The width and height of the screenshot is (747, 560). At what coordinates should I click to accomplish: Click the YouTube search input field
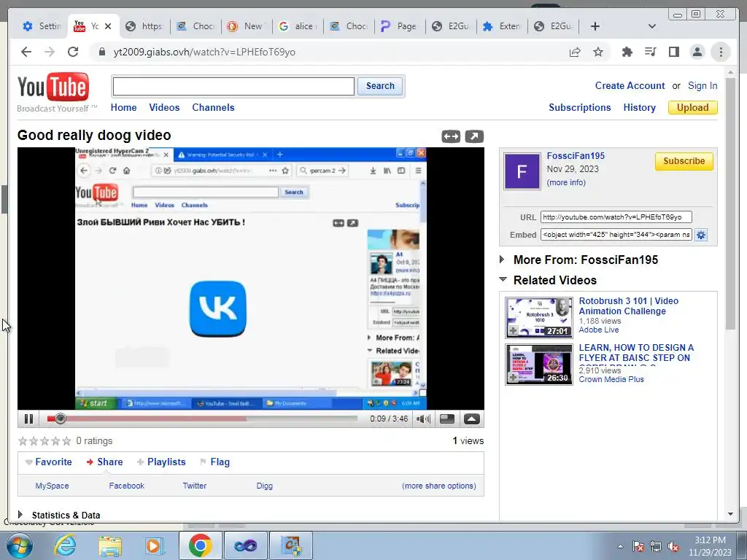coord(233,86)
